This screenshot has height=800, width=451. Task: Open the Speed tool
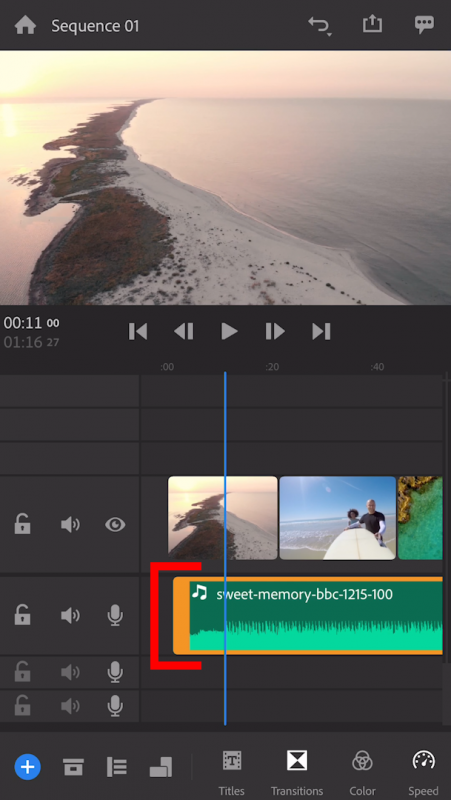423,773
